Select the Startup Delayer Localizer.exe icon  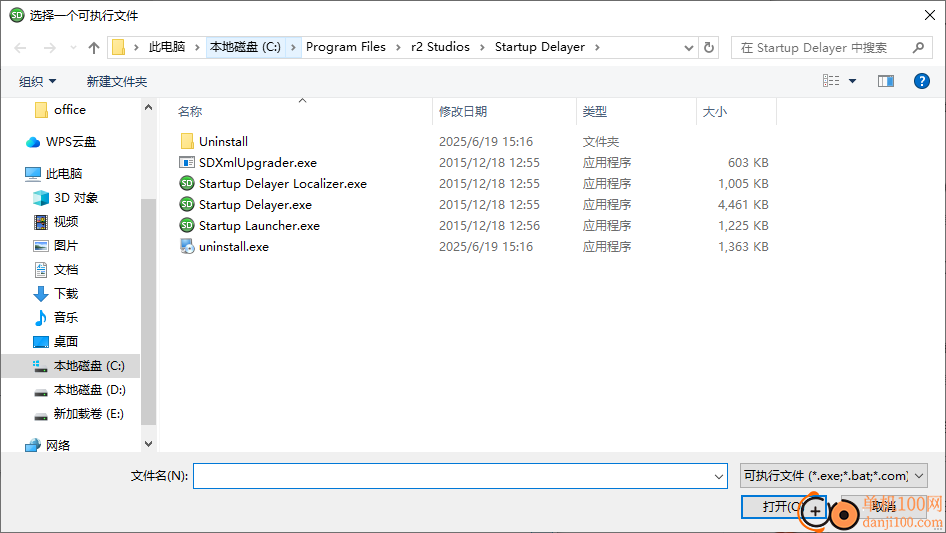[x=187, y=184]
